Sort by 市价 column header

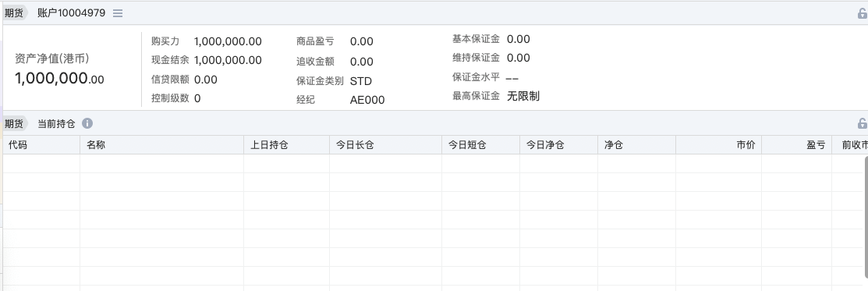[x=718, y=145]
